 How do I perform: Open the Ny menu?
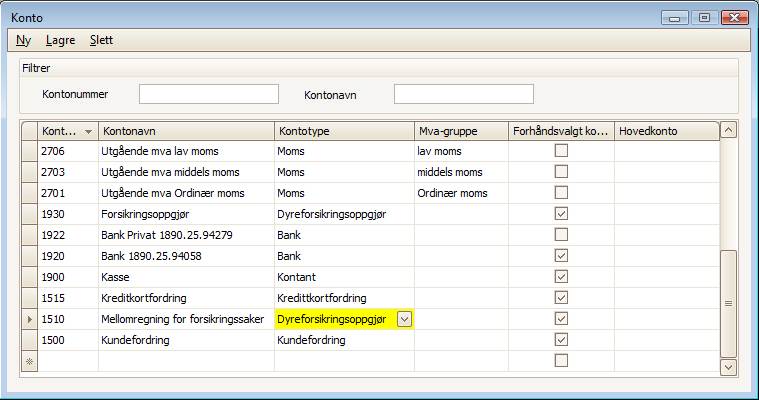point(24,40)
